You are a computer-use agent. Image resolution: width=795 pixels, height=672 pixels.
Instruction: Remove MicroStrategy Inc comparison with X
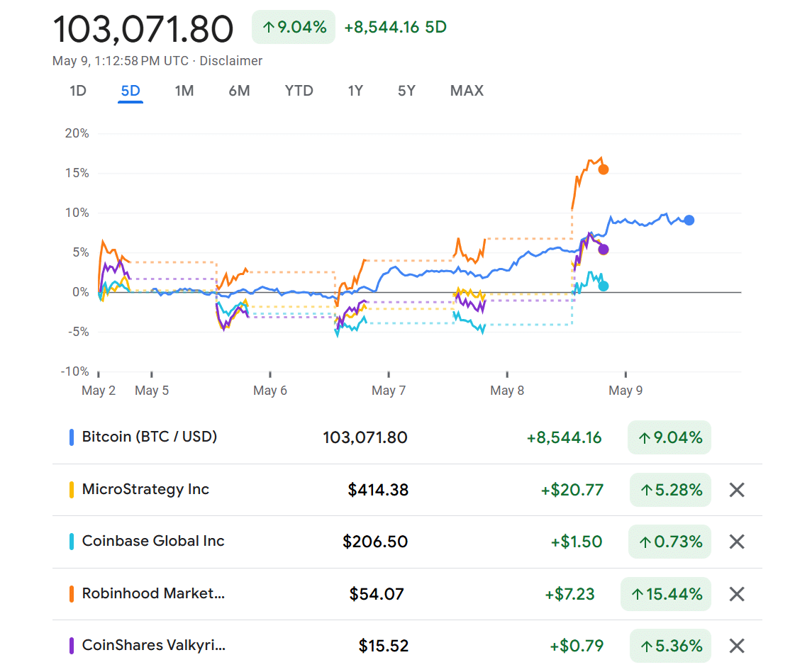(737, 490)
